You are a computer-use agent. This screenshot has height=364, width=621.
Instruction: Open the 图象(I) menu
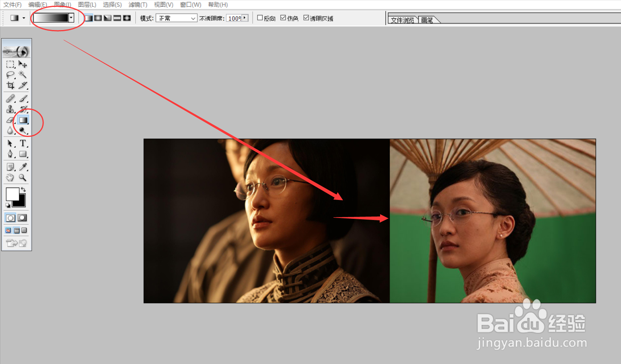tap(62, 5)
